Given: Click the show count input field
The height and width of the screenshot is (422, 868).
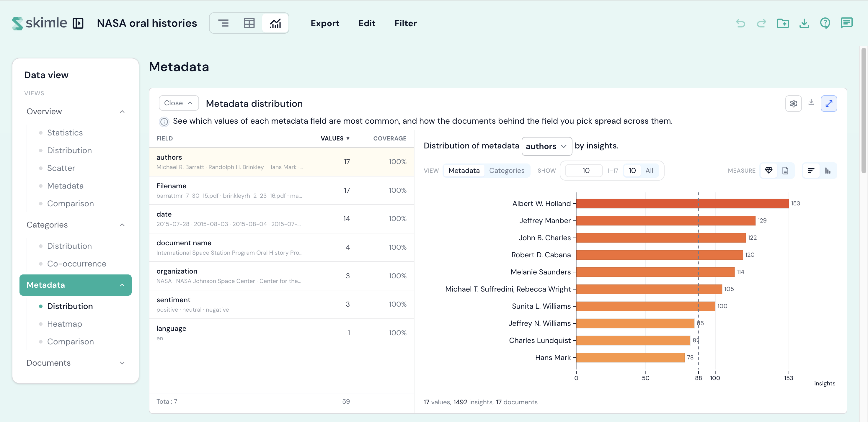Looking at the screenshot, I should click(584, 170).
